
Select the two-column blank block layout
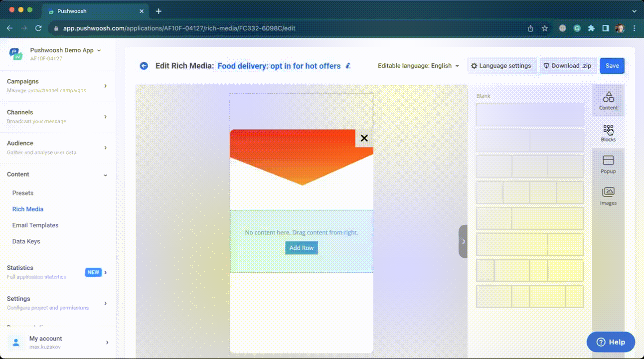[x=529, y=141]
